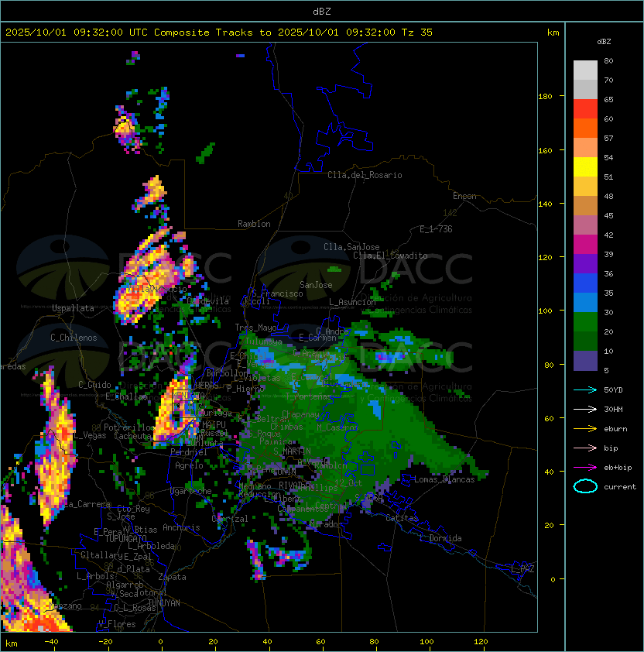Click the '160' km vertical axis label

545,150
